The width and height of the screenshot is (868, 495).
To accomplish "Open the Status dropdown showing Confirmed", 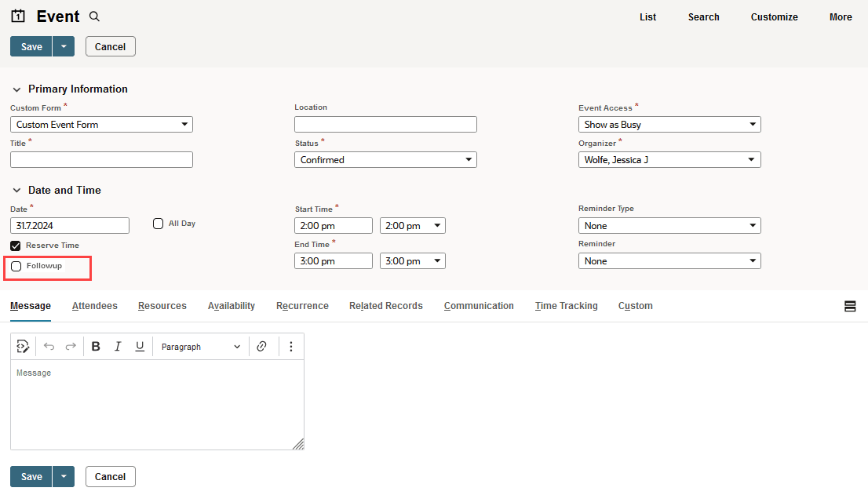I will [x=385, y=160].
